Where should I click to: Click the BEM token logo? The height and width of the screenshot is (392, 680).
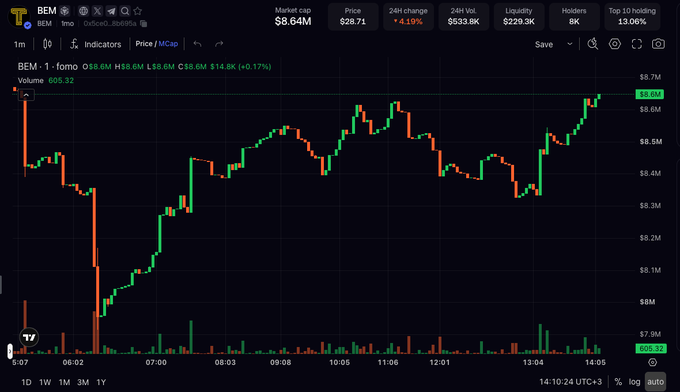coord(19,16)
